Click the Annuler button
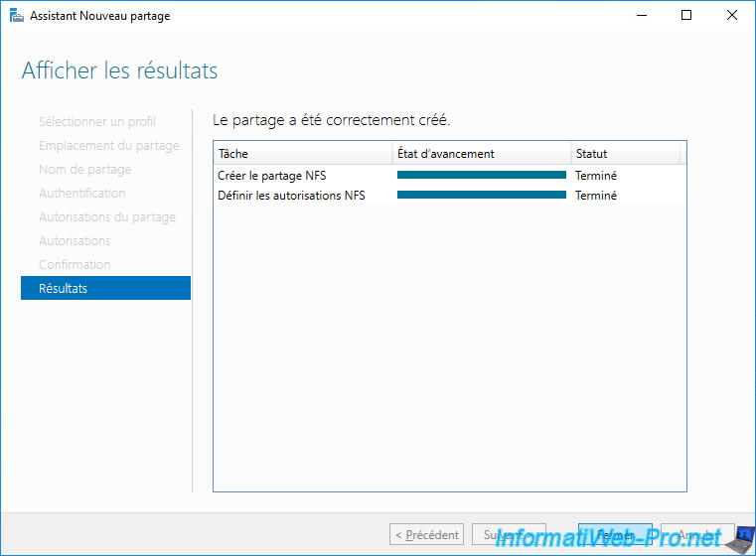This screenshot has height=556, width=756. point(697,535)
